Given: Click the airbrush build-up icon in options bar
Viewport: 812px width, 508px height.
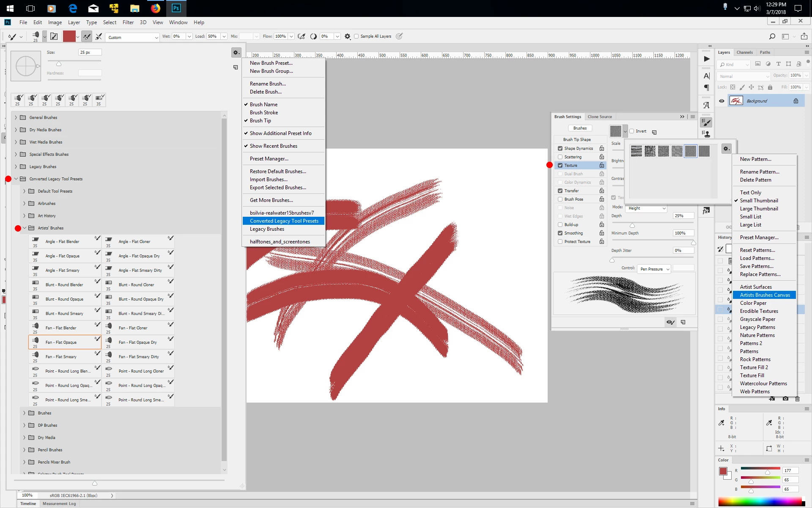Looking at the screenshot, I should pyautogui.click(x=301, y=36).
